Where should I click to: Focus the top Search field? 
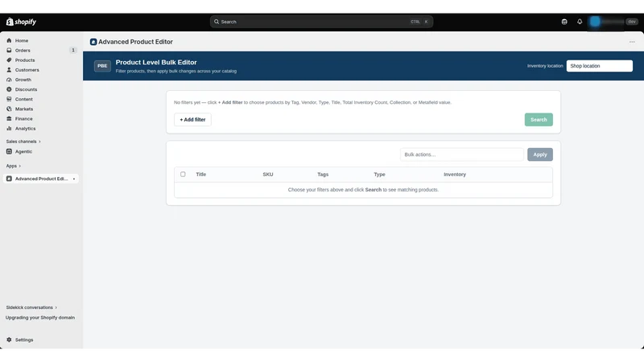[x=321, y=22]
